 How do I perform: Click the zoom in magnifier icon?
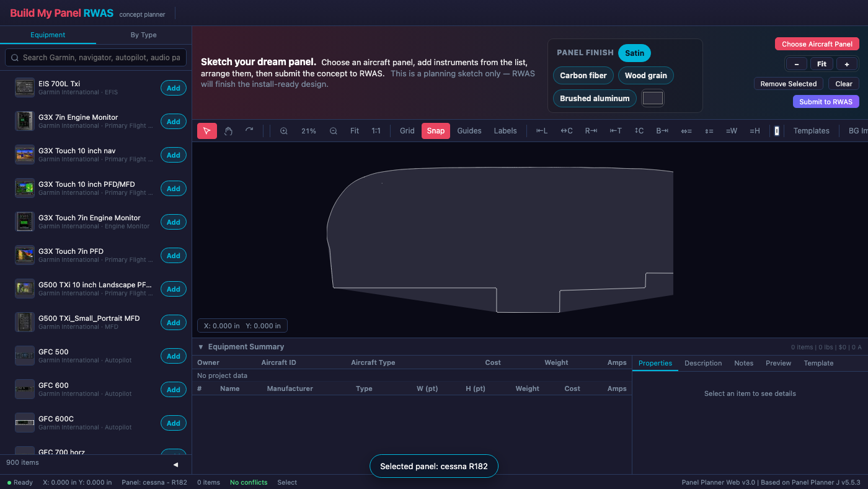pos(284,131)
